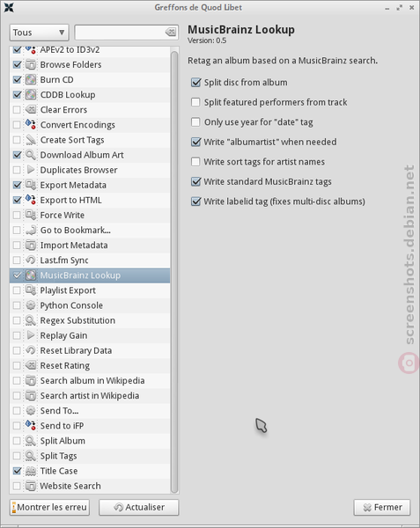
Task: Enable Write sort tags for artist names
Action: 195,162
